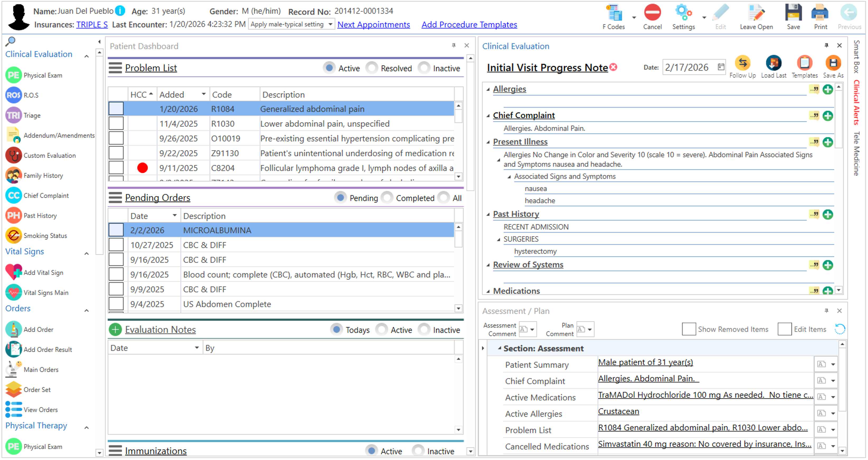Click the Leave Open icon

(x=756, y=13)
